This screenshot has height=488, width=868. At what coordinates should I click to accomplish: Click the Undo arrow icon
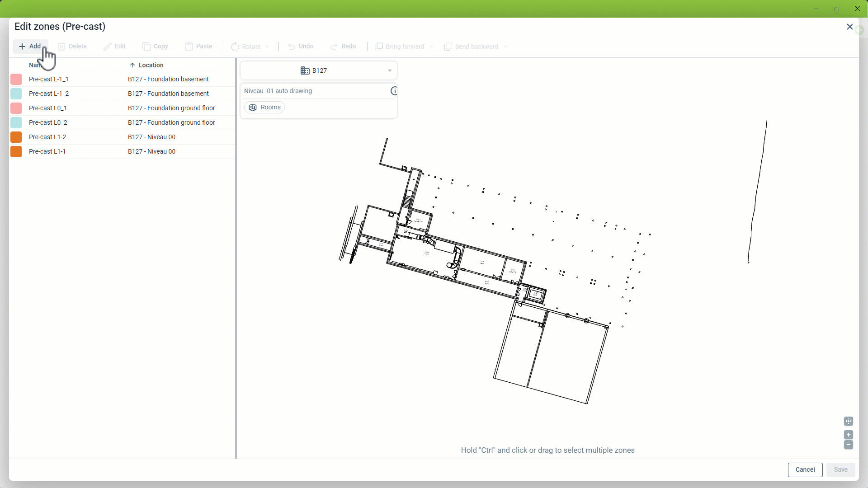pos(292,47)
